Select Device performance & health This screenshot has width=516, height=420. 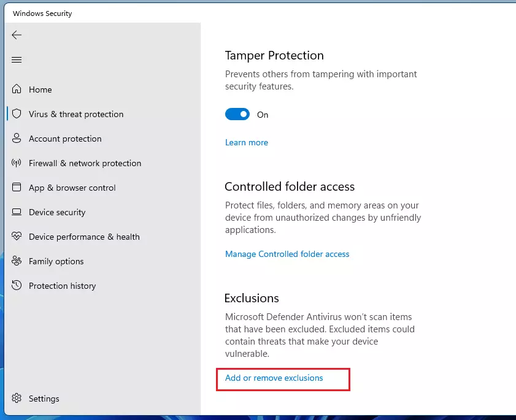(84, 237)
